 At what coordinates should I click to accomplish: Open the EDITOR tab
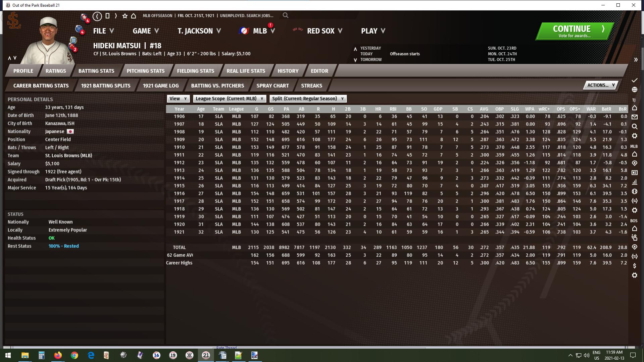point(319,71)
